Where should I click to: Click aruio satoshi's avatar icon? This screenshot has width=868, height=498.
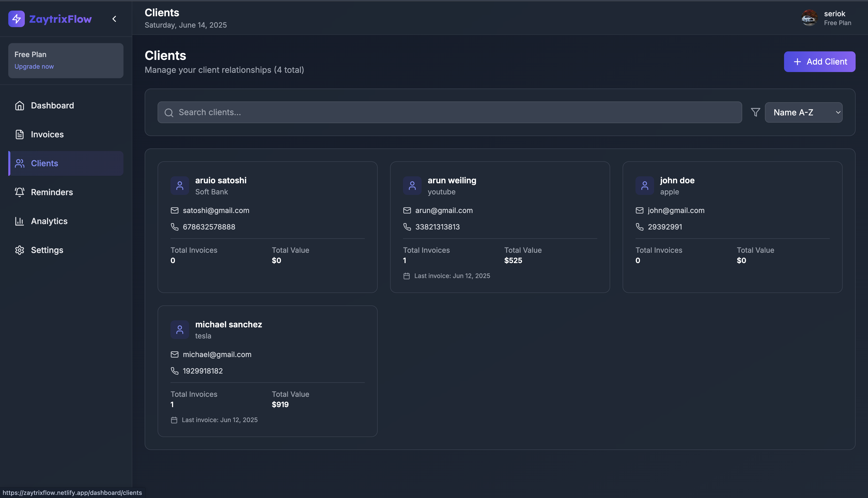click(x=180, y=186)
